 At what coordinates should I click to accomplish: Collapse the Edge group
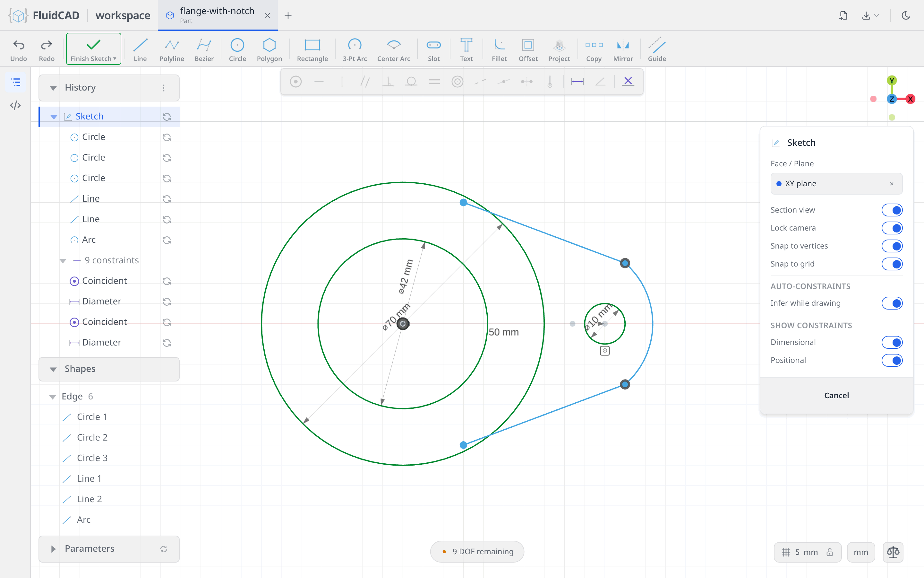[x=53, y=397]
